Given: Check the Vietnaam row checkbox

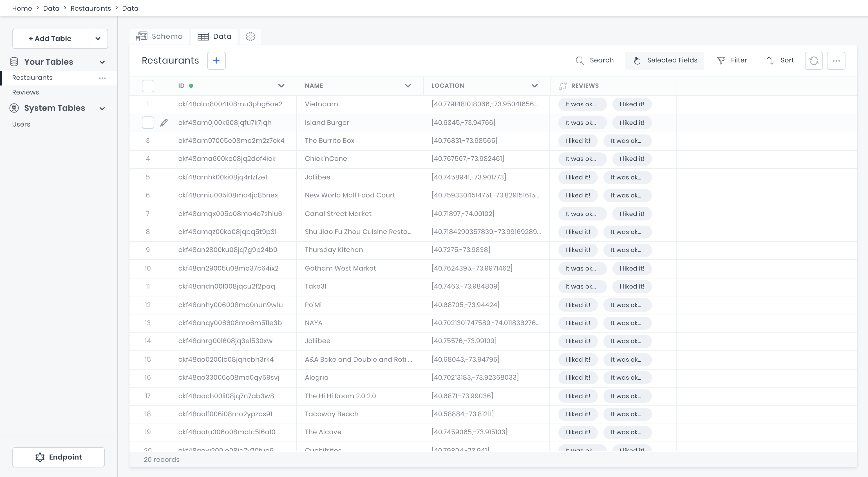Looking at the screenshot, I should coord(148,104).
